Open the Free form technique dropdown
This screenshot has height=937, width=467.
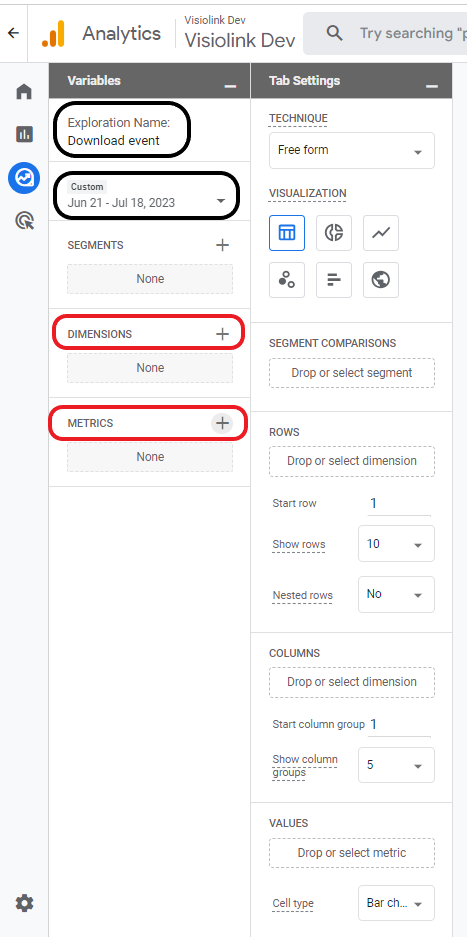click(352, 151)
